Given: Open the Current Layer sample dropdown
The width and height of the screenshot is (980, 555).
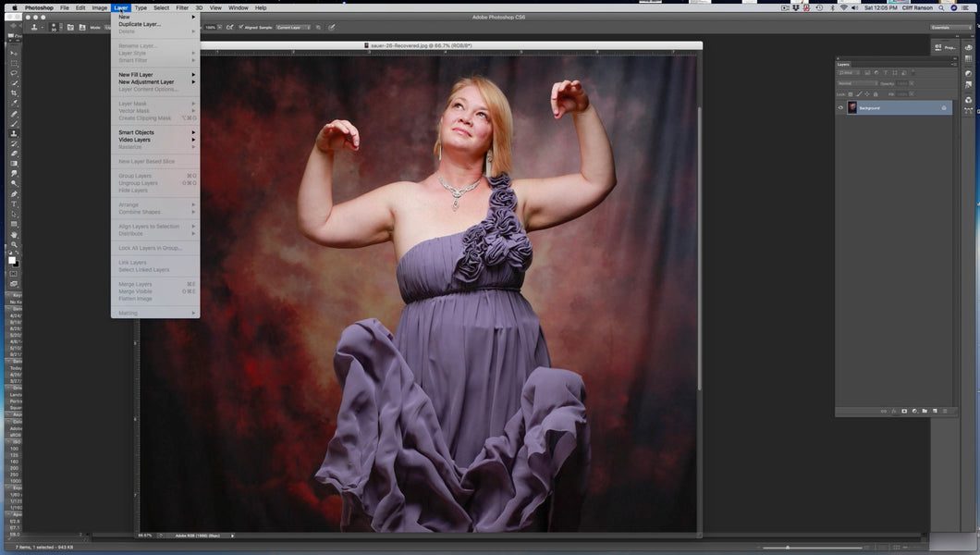Looking at the screenshot, I should pyautogui.click(x=293, y=27).
